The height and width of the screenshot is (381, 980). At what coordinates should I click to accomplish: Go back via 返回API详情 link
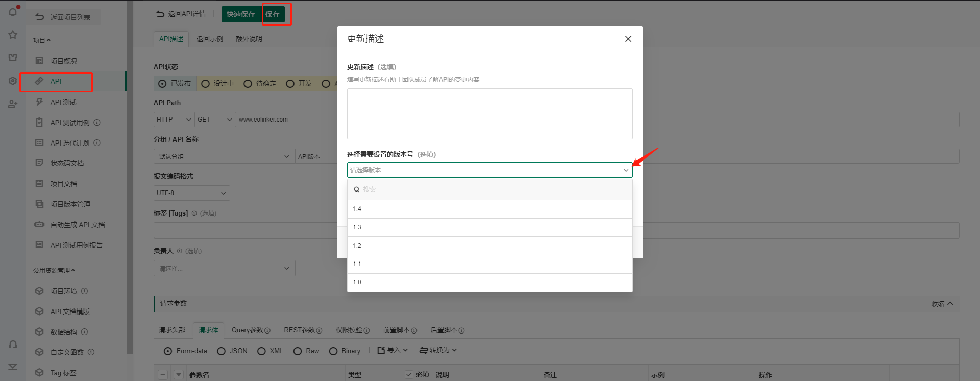(181, 14)
